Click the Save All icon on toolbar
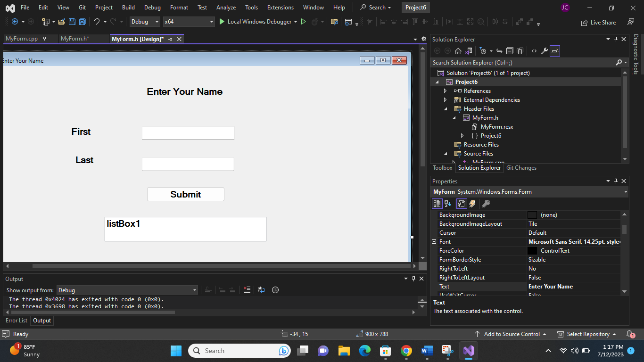 coord(83,22)
